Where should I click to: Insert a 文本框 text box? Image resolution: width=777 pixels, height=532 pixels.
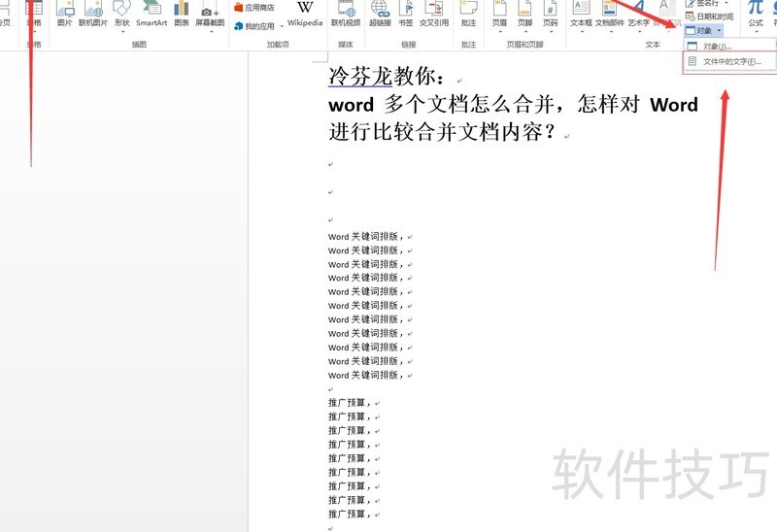coord(581,15)
